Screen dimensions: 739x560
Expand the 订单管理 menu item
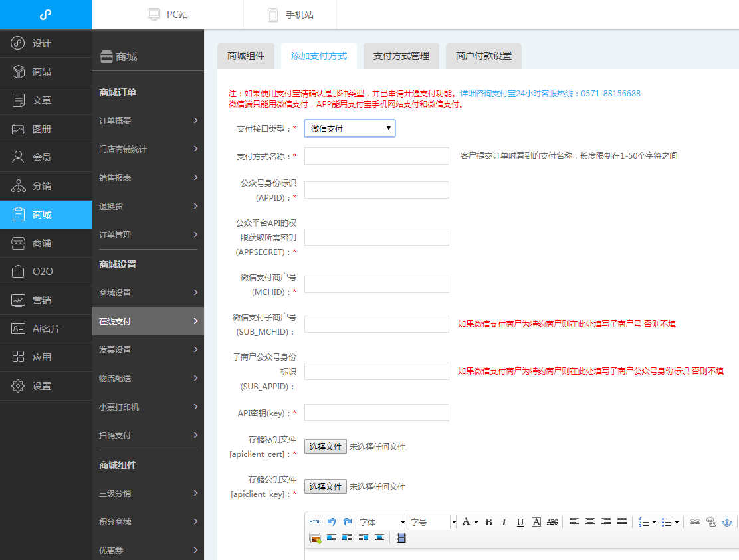click(148, 234)
